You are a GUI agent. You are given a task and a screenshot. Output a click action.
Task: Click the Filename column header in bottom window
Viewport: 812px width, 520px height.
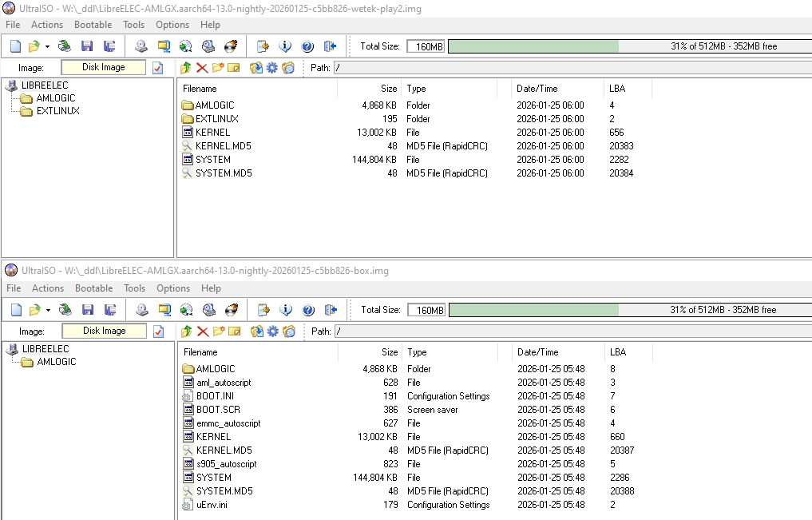[x=200, y=352]
